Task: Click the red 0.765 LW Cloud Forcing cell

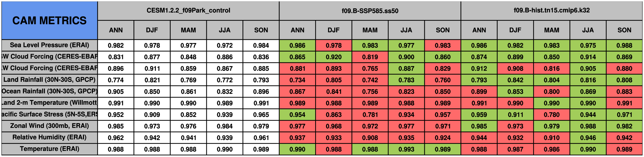Action: pyautogui.click(x=370, y=68)
